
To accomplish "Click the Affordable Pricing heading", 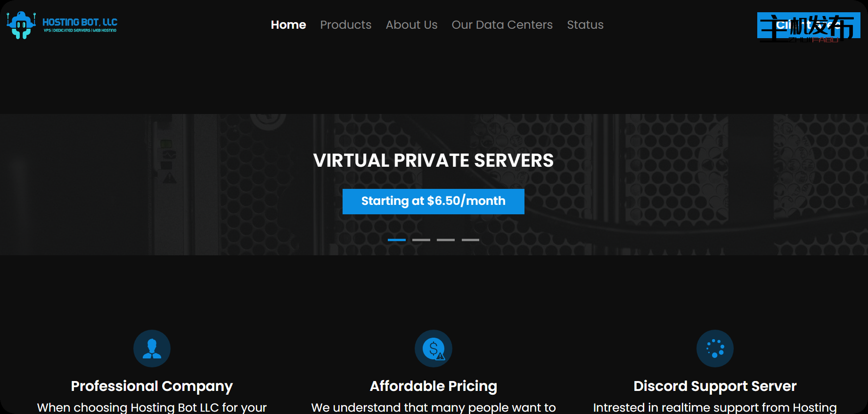I will tap(434, 386).
